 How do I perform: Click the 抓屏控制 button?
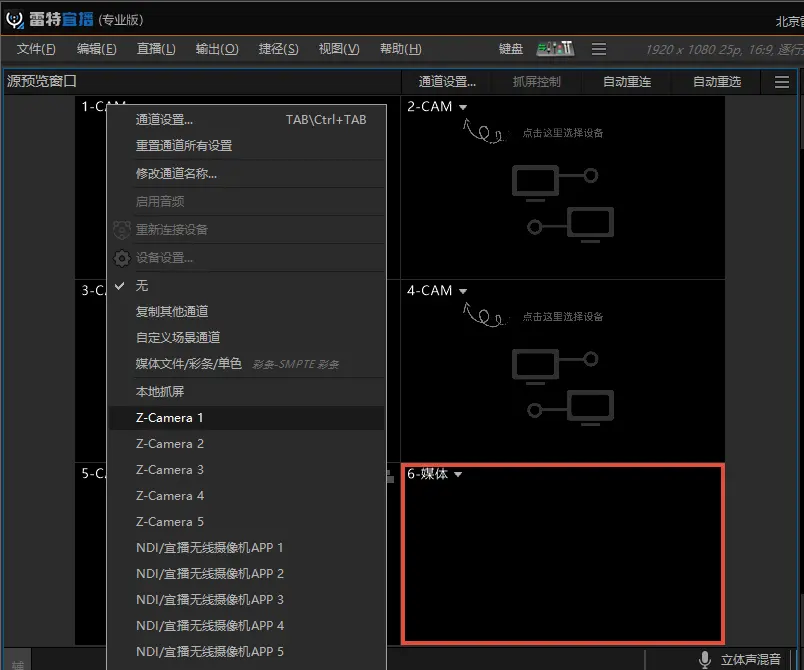tap(536, 82)
